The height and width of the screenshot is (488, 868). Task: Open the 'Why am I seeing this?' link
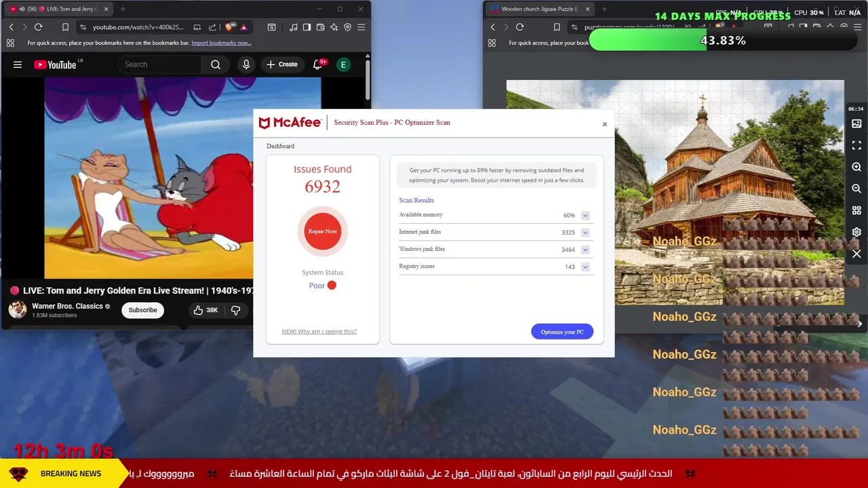(319, 331)
